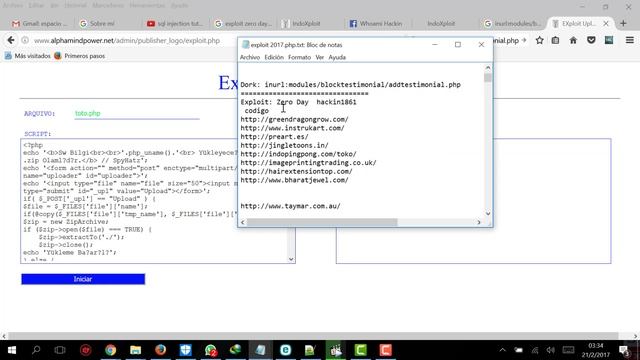Viewport: 640px width, 360px height.
Task: Click the Dork: inurl line in Notepad
Action: 350,85
